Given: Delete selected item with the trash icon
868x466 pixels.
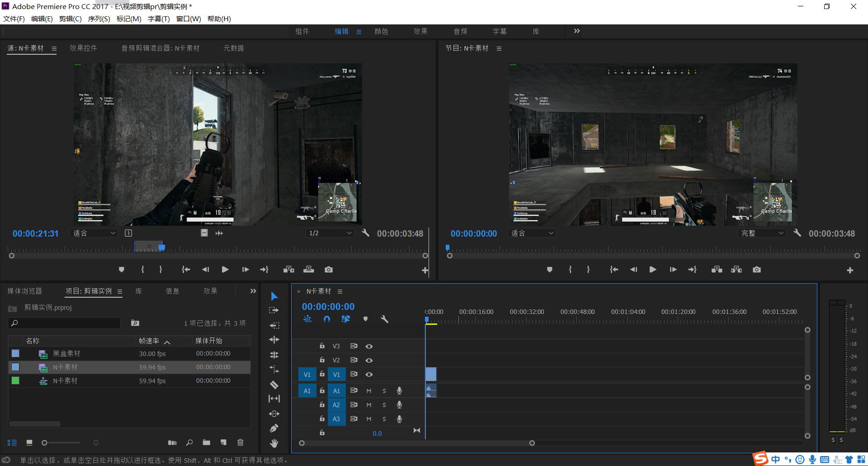Looking at the screenshot, I should click(241, 442).
